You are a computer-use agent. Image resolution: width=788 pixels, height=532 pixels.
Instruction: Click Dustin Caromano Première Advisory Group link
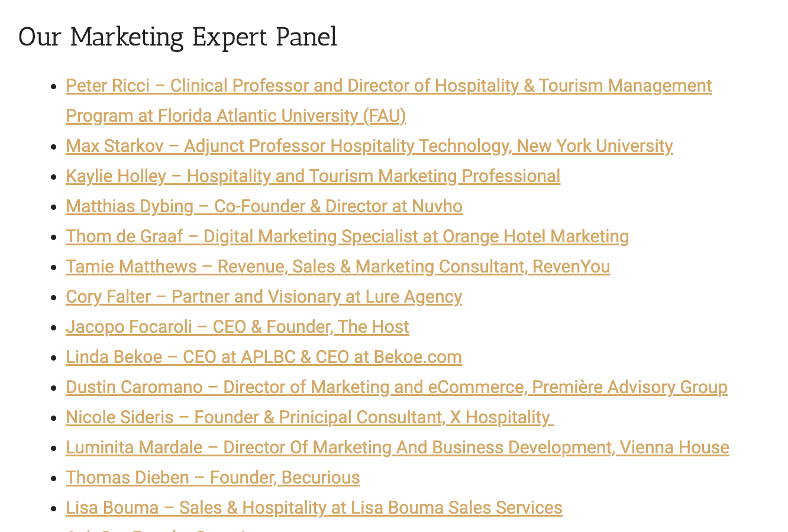[396, 387]
